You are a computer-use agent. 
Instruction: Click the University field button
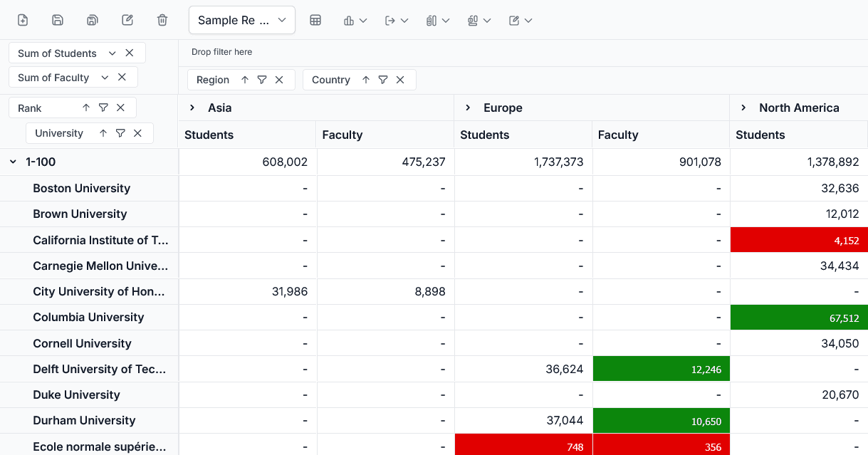pyautogui.click(x=89, y=133)
